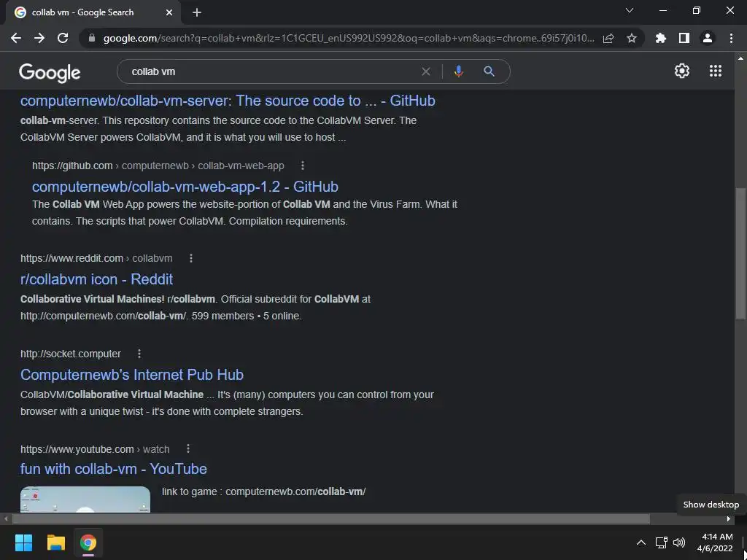The width and height of the screenshot is (747, 560).
Task: Submit search with the magnifier icon
Action: pyautogui.click(x=489, y=71)
